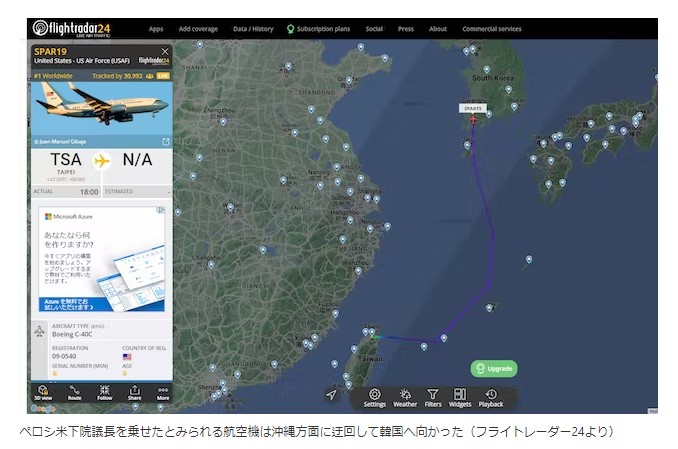Share this flight
Screen dimensions: 678x449
pos(134,391)
